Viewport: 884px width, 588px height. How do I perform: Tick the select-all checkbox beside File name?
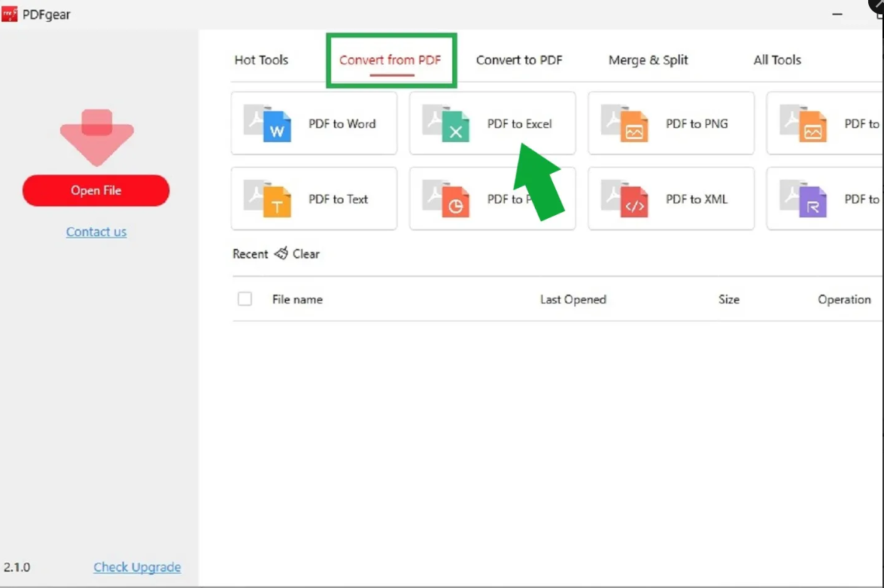point(245,299)
